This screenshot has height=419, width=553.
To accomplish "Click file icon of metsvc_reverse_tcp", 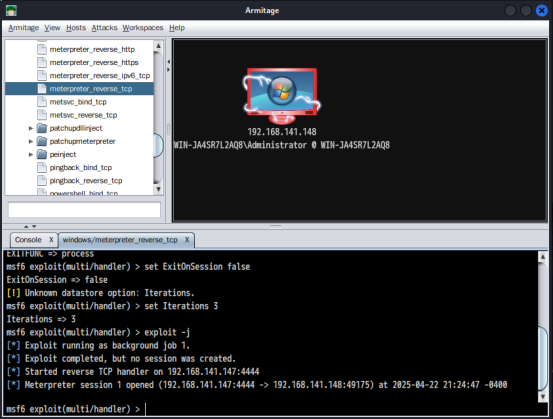I will tap(42, 115).
